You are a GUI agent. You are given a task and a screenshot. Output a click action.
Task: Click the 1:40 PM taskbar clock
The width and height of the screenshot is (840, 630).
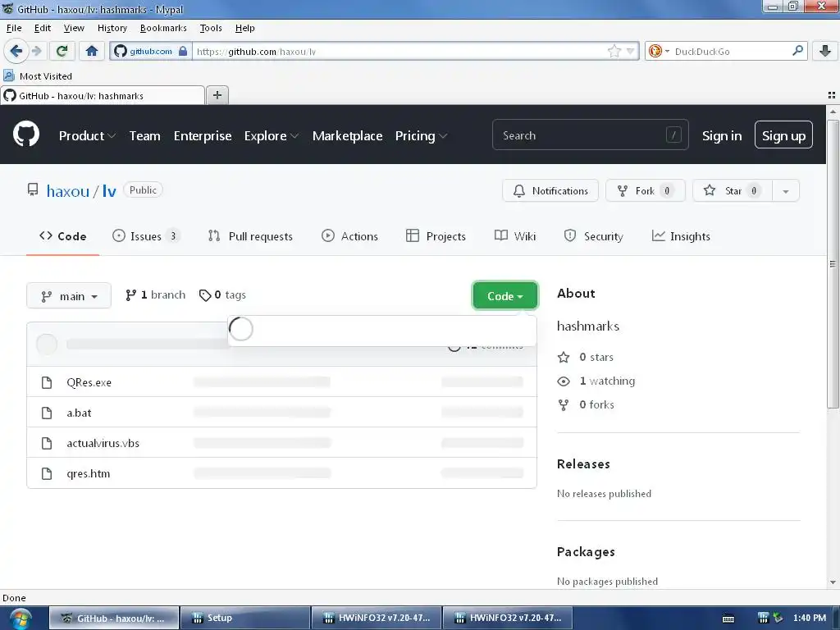tap(809, 619)
